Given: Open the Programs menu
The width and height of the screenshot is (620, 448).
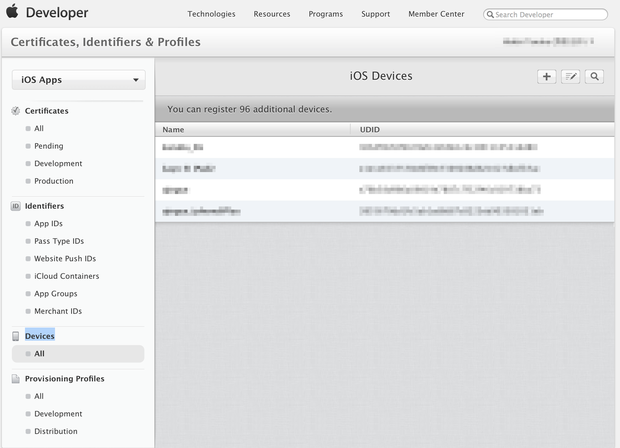Looking at the screenshot, I should 325,14.
